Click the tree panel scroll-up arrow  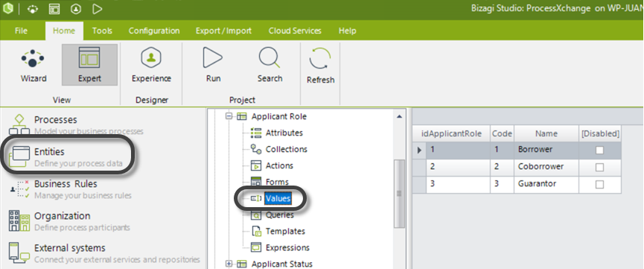click(x=399, y=117)
